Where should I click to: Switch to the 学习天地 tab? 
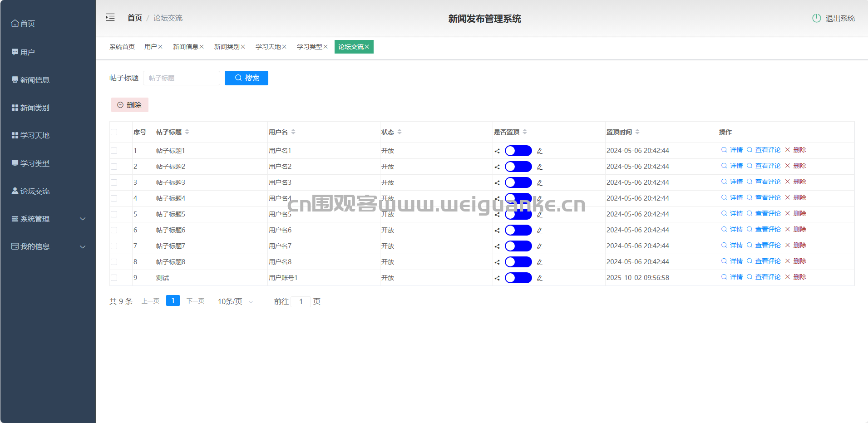(268, 47)
